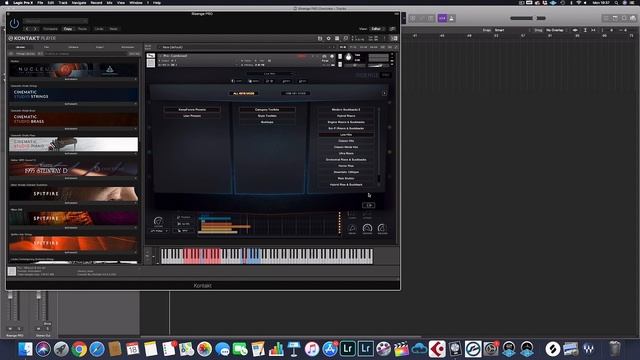Click the Tune knob in instrument header
Screen dimensions: 640x360
(349, 58)
